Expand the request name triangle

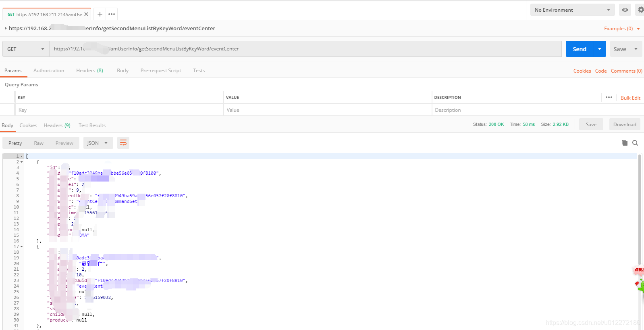click(x=6, y=28)
